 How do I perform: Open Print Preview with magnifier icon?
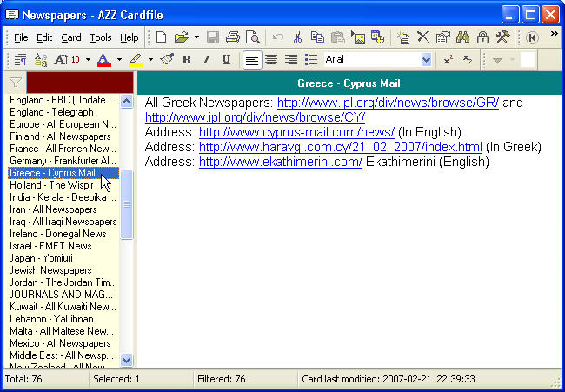(253, 37)
